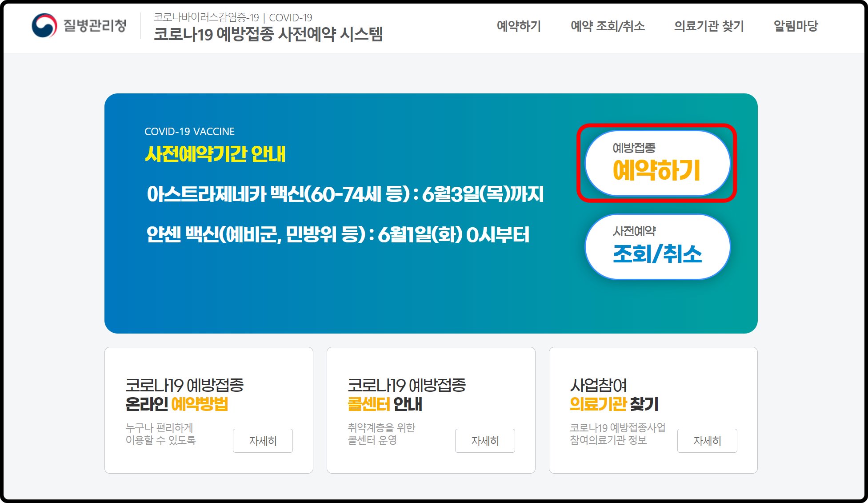Image resolution: width=868 pixels, height=503 pixels.
Task: Click the 코로나바이러스감염증-19 COVID-19 subtitle
Action: click(233, 17)
